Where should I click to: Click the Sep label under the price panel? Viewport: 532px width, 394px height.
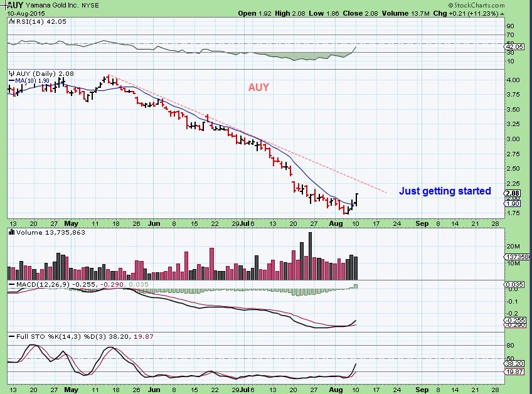pos(422,223)
